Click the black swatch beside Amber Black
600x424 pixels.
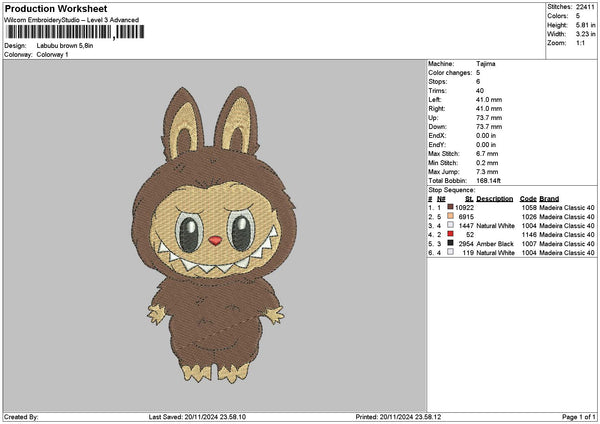[x=450, y=243]
